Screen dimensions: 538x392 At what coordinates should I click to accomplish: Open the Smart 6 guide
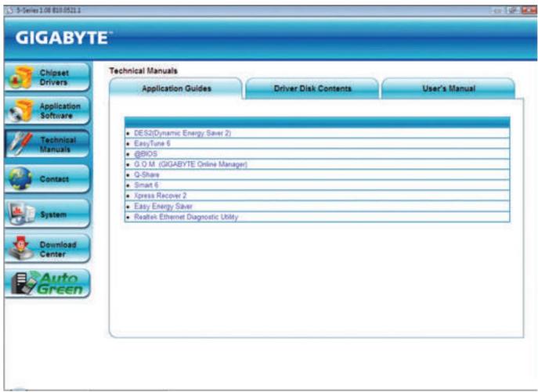pyautogui.click(x=146, y=185)
